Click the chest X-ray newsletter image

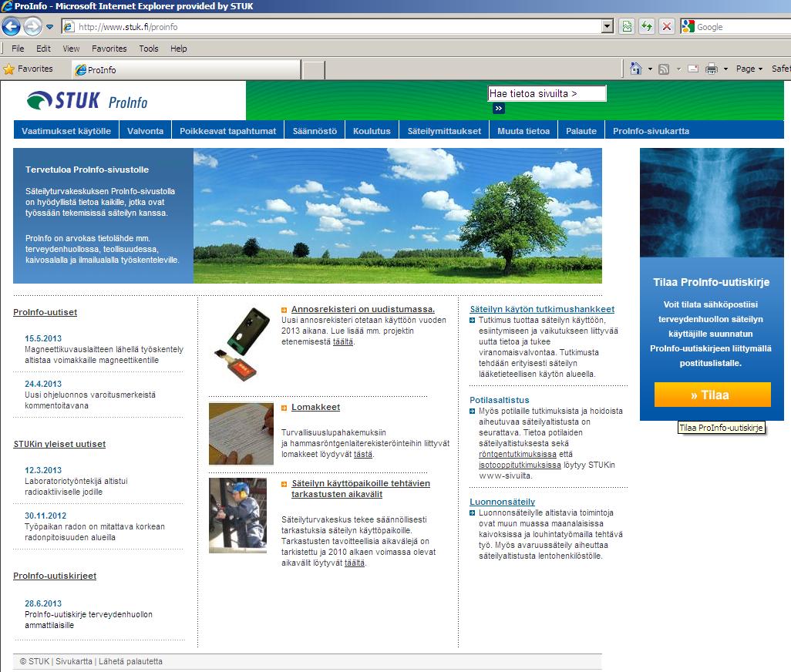712,203
